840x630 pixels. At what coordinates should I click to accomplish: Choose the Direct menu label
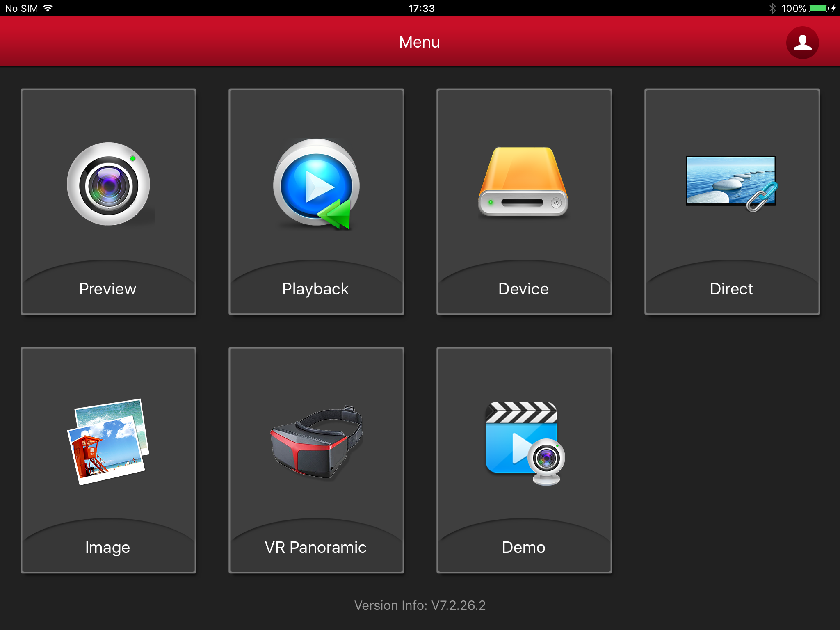coord(731,289)
